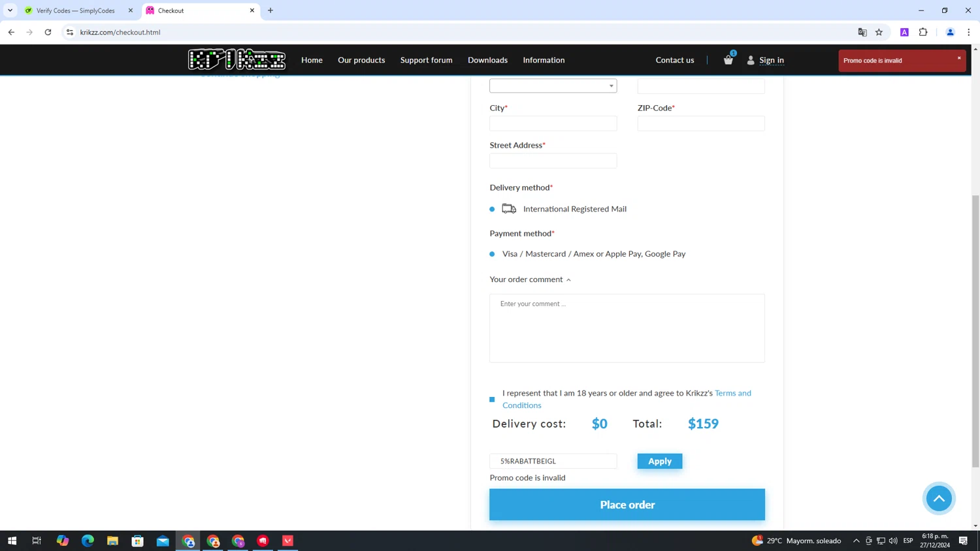View site information icon in address bar
This screenshot has height=551, width=980.
point(70,32)
